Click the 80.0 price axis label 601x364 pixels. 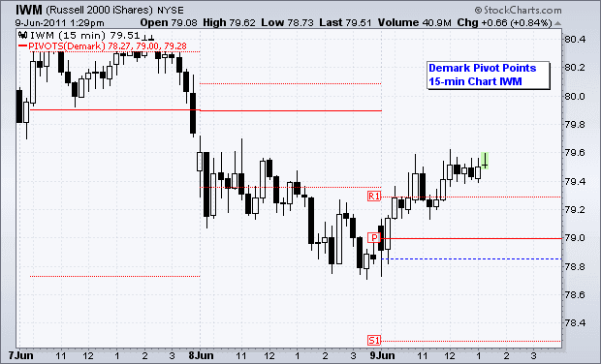click(x=576, y=96)
